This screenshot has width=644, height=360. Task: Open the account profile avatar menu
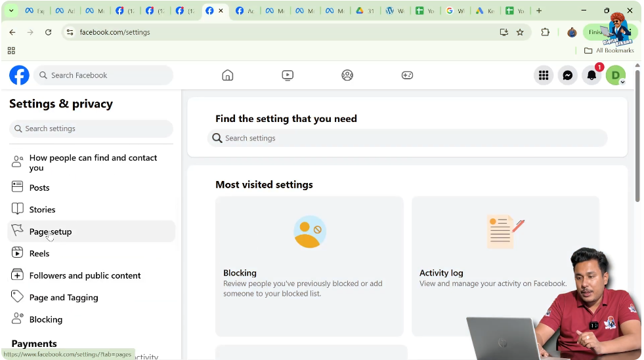(x=616, y=75)
